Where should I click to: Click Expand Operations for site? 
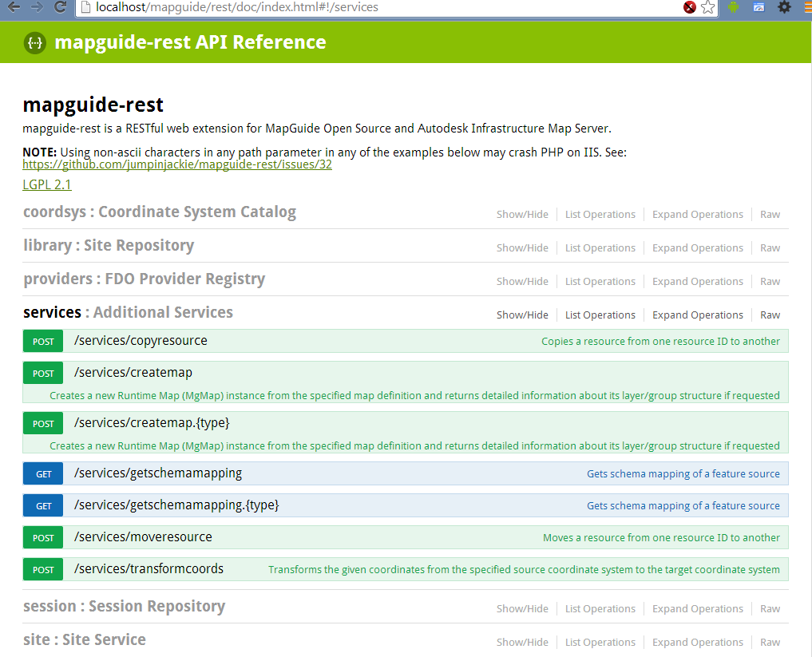[x=698, y=643]
